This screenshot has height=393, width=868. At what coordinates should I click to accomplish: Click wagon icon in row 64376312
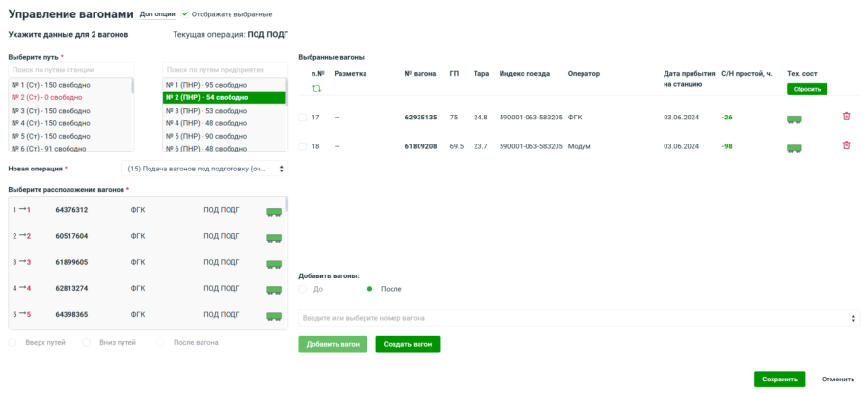(x=274, y=211)
